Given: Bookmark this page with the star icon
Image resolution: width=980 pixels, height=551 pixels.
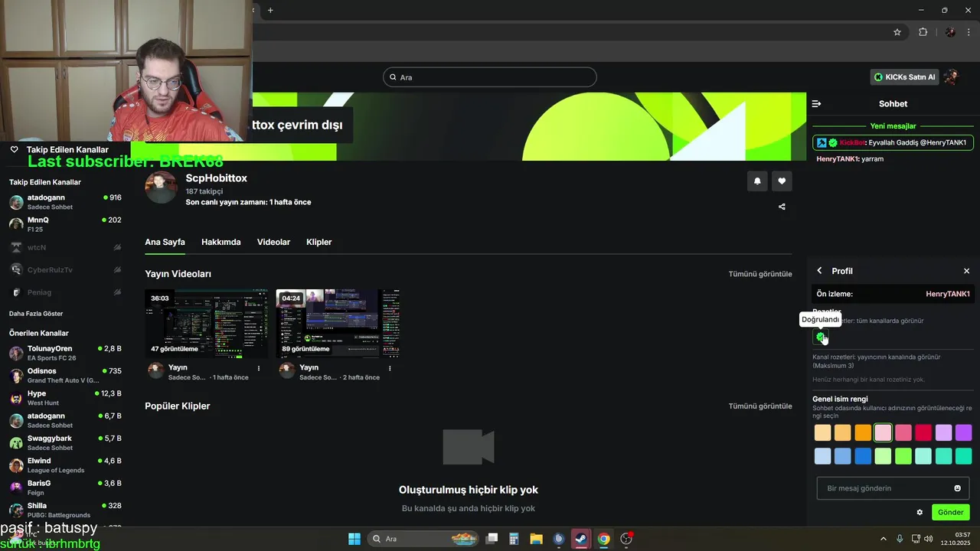Looking at the screenshot, I should [x=897, y=32].
